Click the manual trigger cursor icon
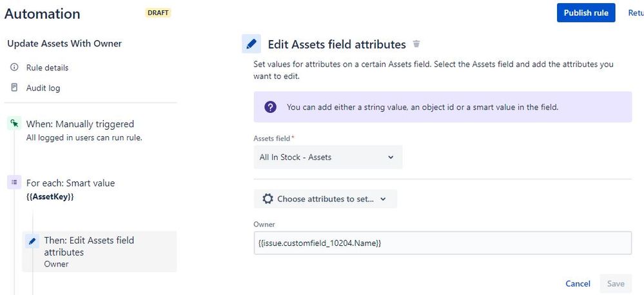The height and width of the screenshot is (295, 644). (x=14, y=124)
